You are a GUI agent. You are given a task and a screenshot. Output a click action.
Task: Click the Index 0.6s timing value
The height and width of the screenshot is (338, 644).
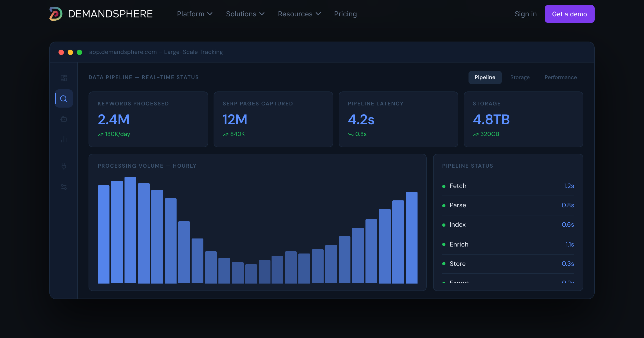coord(568,225)
